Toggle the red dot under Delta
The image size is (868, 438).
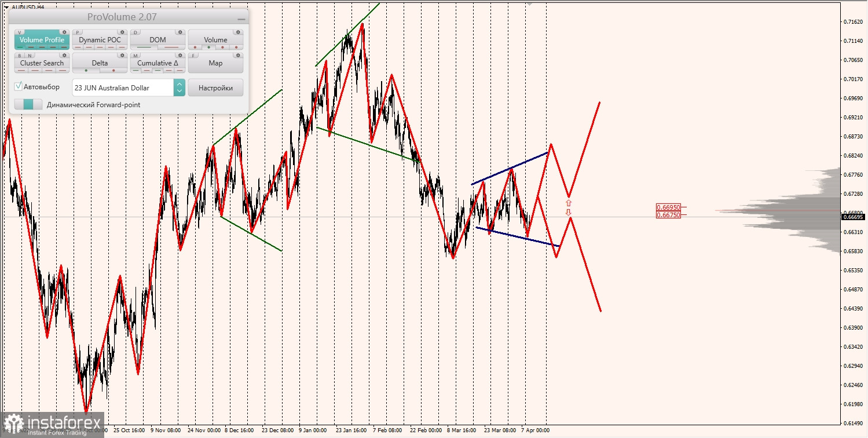[x=113, y=71]
